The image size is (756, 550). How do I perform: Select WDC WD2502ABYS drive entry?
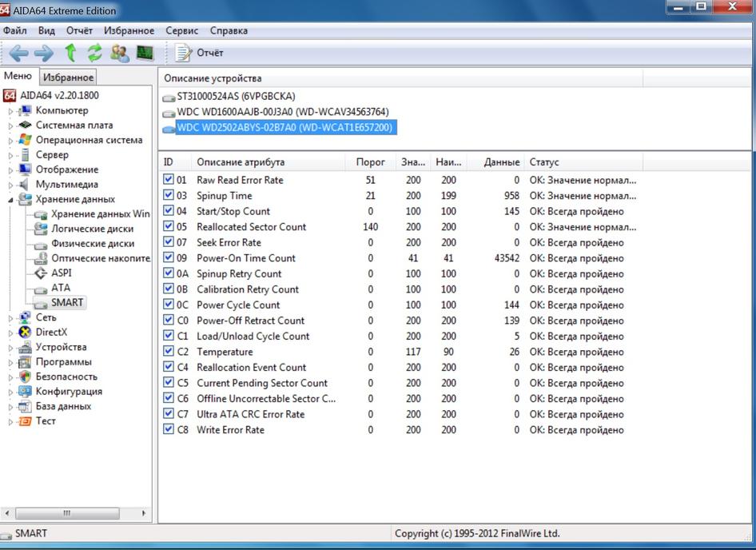[284, 128]
